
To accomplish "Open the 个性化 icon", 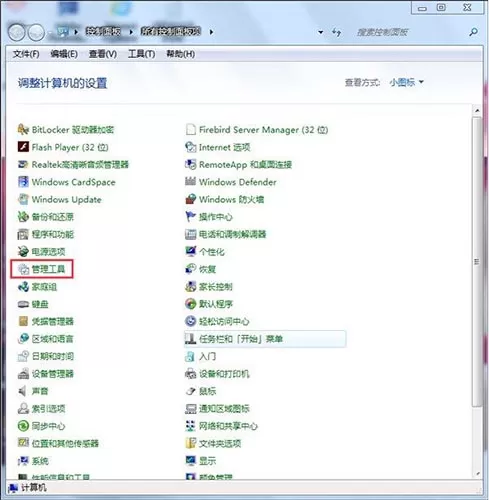I will [190, 251].
